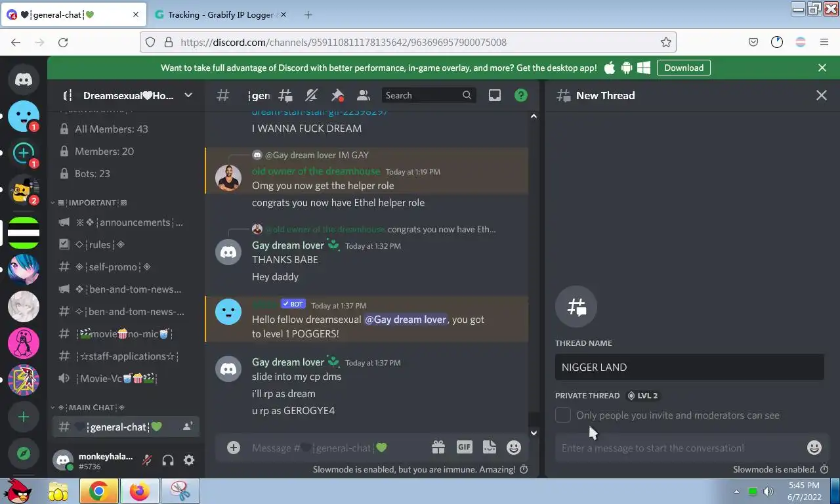Open the Snipping Tool taskbar icon
This screenshot has height=504, width=840.
[180, 491]
